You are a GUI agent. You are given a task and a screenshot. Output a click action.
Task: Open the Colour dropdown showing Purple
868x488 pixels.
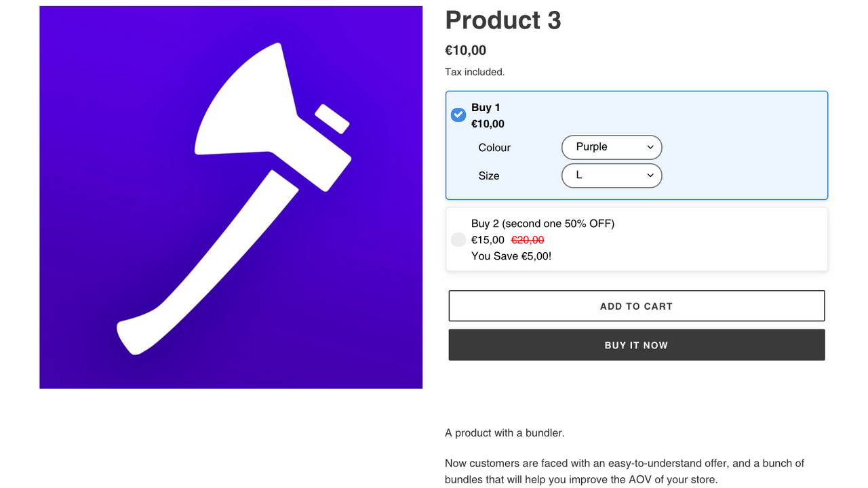pos(611,147)
